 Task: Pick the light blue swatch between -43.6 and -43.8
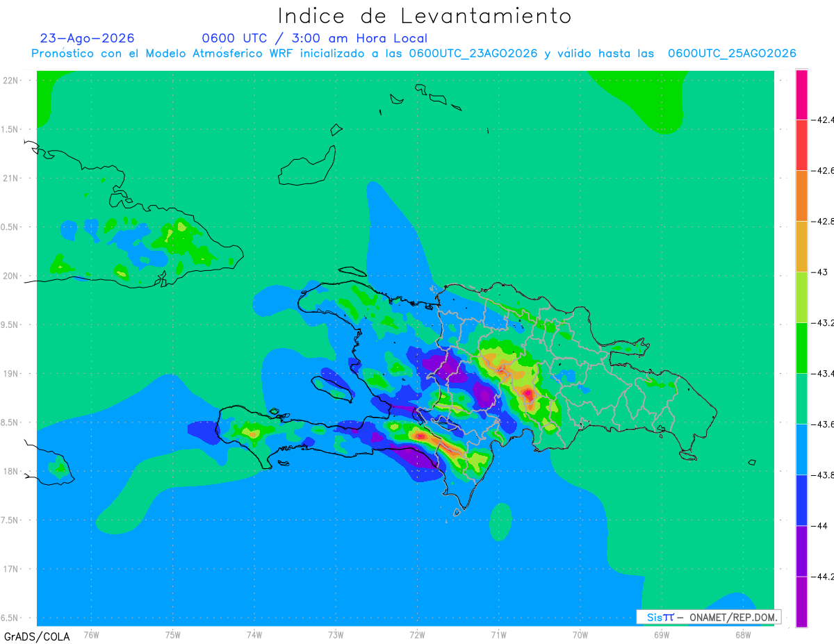[x=801, y=449]
